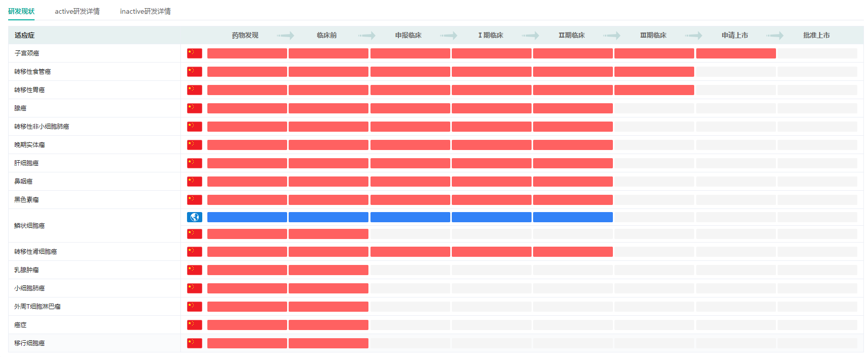
Task: Click the 批准上市 stage header
Action: [x=817, y=35]
